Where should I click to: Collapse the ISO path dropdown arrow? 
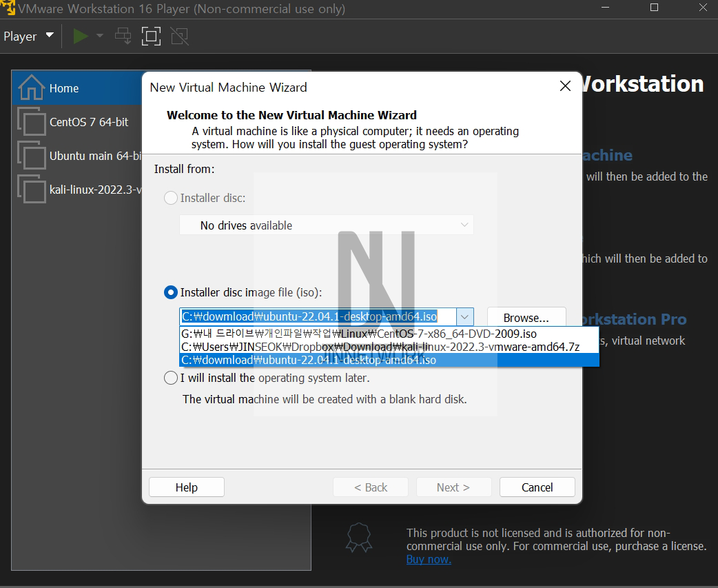(464, 317)
